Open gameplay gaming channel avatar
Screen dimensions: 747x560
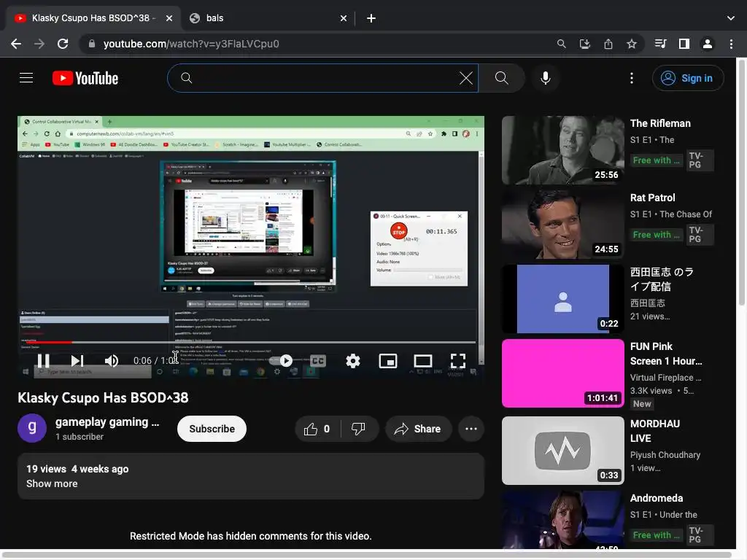click(32, 428)
